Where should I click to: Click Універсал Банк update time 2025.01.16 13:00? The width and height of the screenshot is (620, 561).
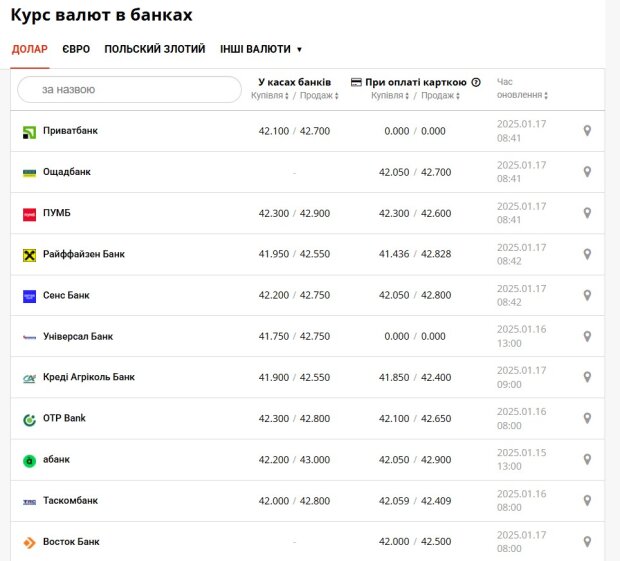(x=521, y=336)
